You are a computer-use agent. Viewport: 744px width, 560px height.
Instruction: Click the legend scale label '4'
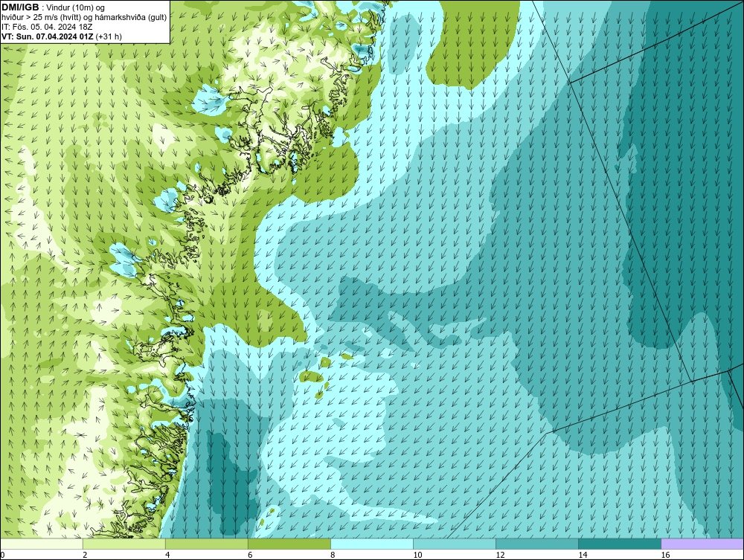tap(167, 556)
